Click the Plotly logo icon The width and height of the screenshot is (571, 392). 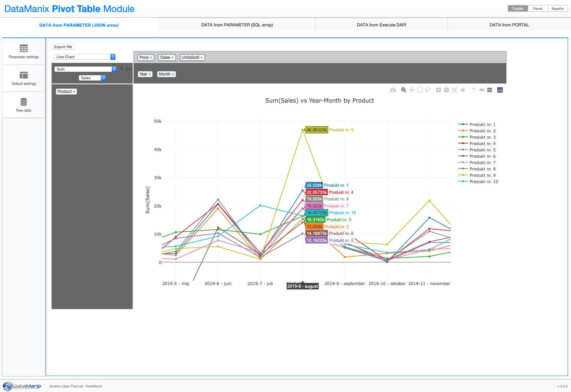click(500, 90)
